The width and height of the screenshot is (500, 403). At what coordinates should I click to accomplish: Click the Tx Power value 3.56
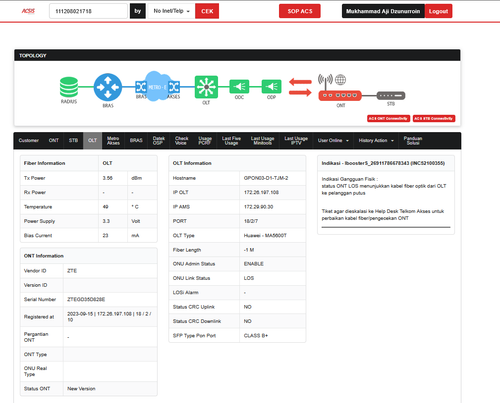(x=107, y=178)
